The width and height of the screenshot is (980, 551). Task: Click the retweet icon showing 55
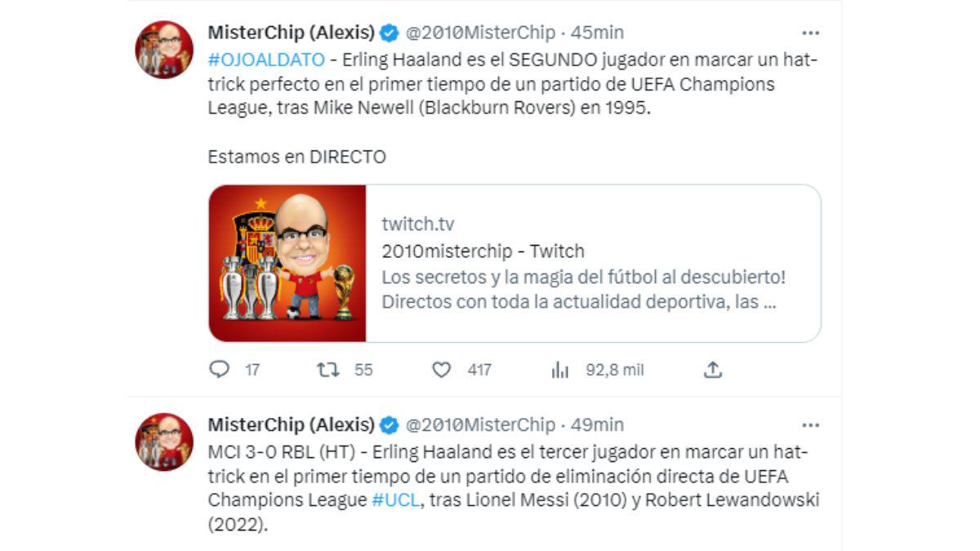[330, 370]
